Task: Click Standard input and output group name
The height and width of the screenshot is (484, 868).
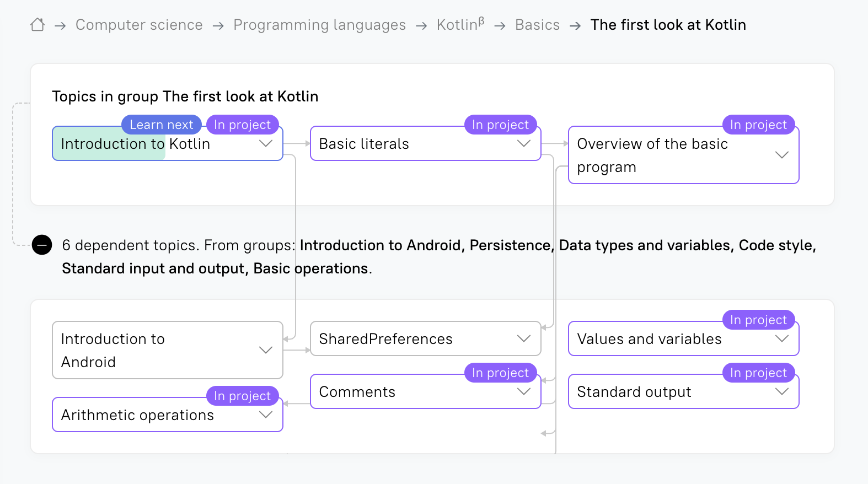Action: pos(153,268)
